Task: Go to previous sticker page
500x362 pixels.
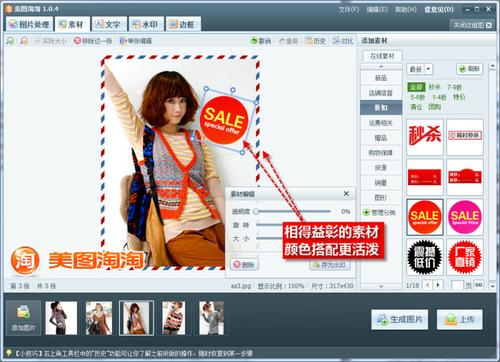Action: (x=428, y=285)
